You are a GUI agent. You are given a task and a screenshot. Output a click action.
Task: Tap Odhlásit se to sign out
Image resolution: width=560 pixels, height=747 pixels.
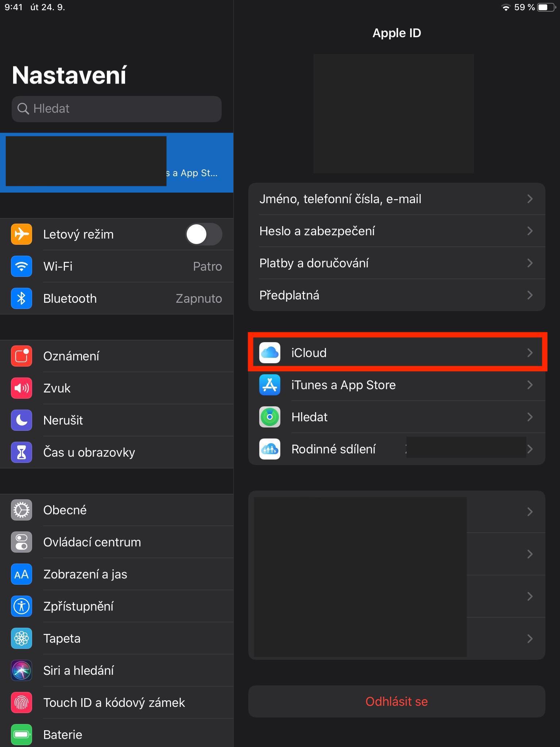tap(397, 701)
